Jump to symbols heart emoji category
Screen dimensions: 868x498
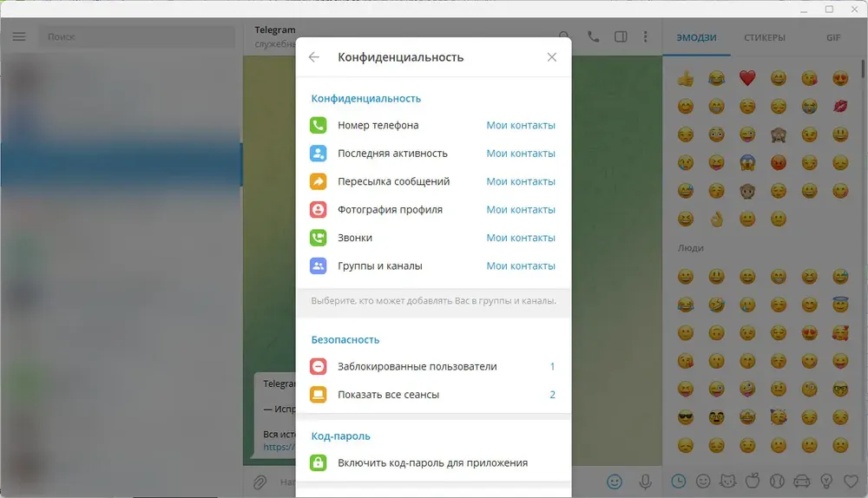point(851,482)
